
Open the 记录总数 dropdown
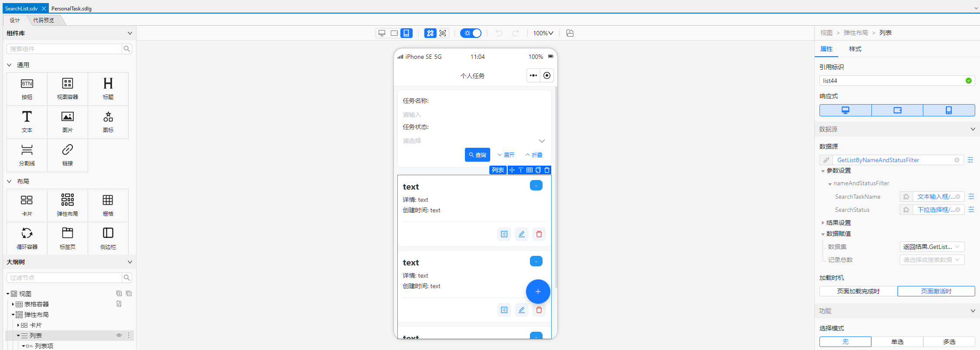click(x=932, y=260)
